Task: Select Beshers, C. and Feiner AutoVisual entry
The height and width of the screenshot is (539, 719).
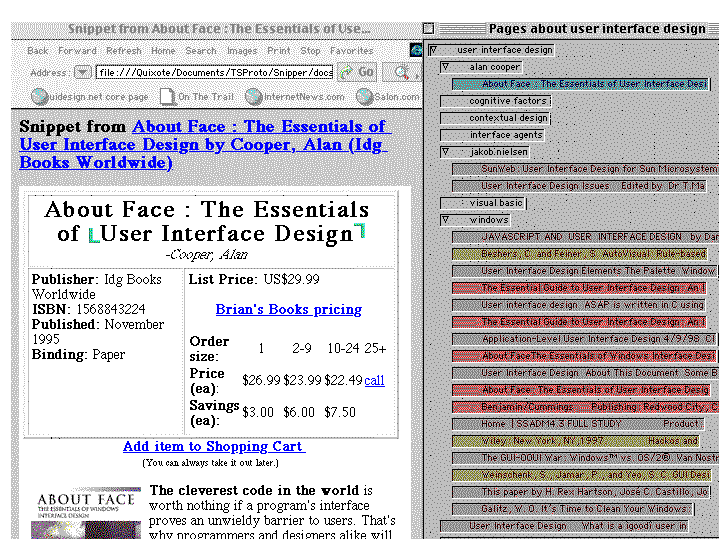Action: coord(580,254)
